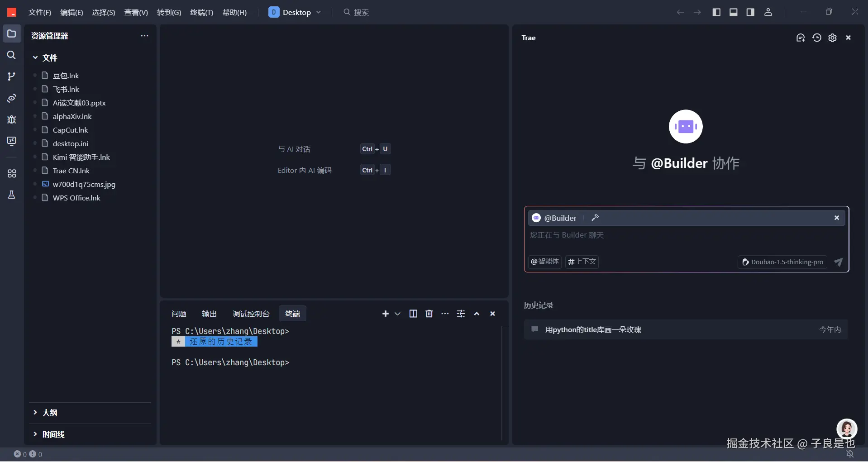Open the 编辑(E) menu
This screenshot has width=868, height=462.
pos(72,12)
